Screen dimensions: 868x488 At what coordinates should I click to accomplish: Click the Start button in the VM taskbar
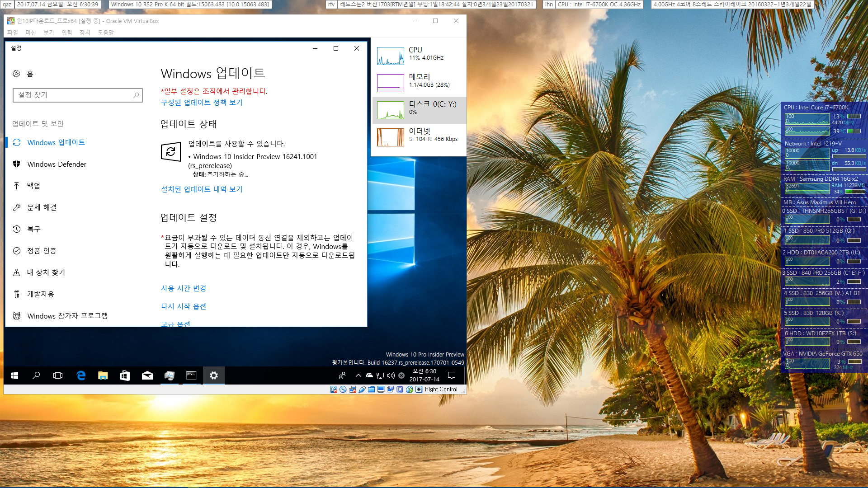click(x=14, y=375)
